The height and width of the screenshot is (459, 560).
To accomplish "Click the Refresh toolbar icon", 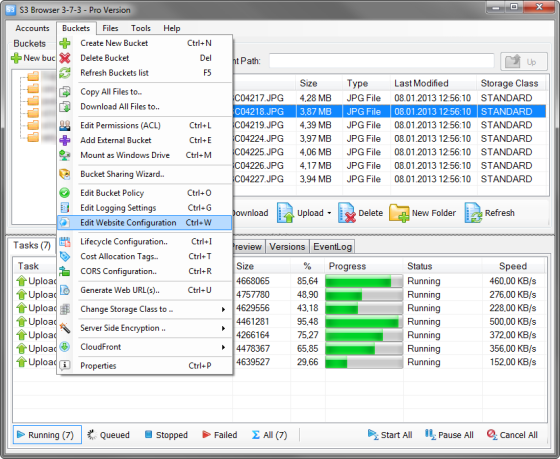I will pyautogui.click(x=474, y=213).
